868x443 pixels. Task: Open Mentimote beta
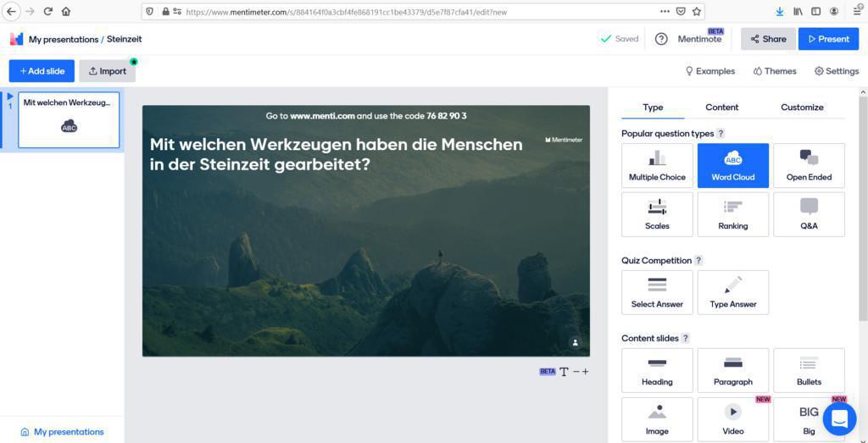coord(699,39)
